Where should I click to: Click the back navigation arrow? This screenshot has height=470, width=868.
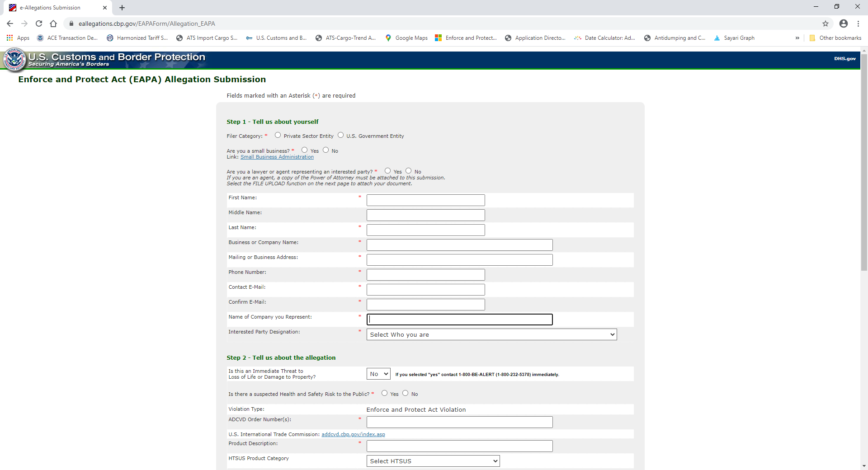click(10, 23)
